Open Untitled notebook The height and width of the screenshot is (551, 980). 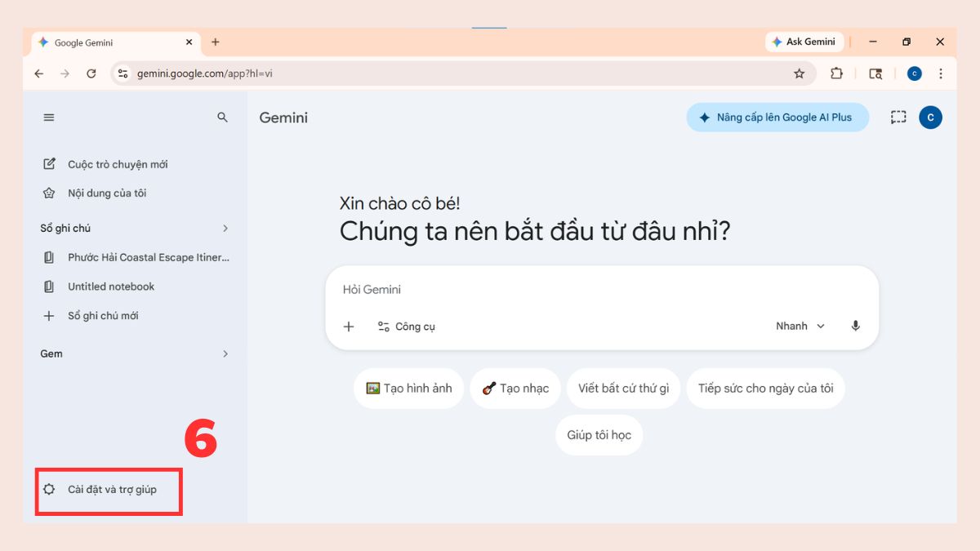tap(99, 287)
